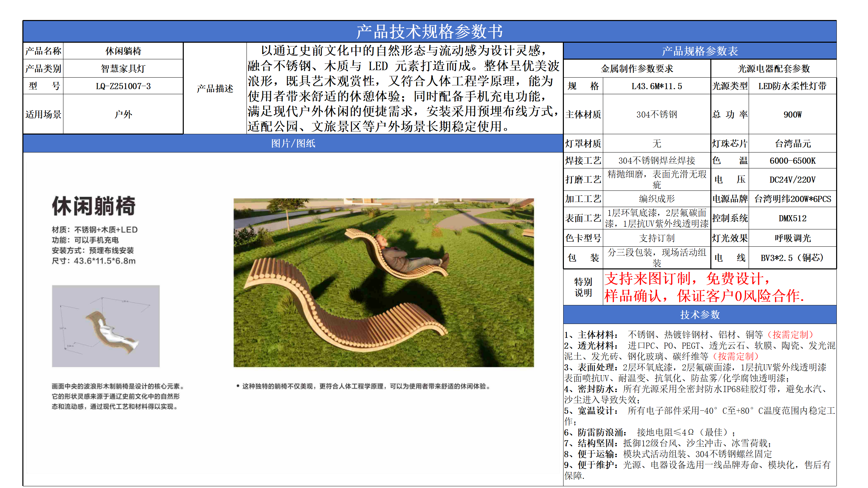The height and width of the screenshot is (488, 868).
Task: Select the 智慧家具灯 category cell
Action: [123, 68]
